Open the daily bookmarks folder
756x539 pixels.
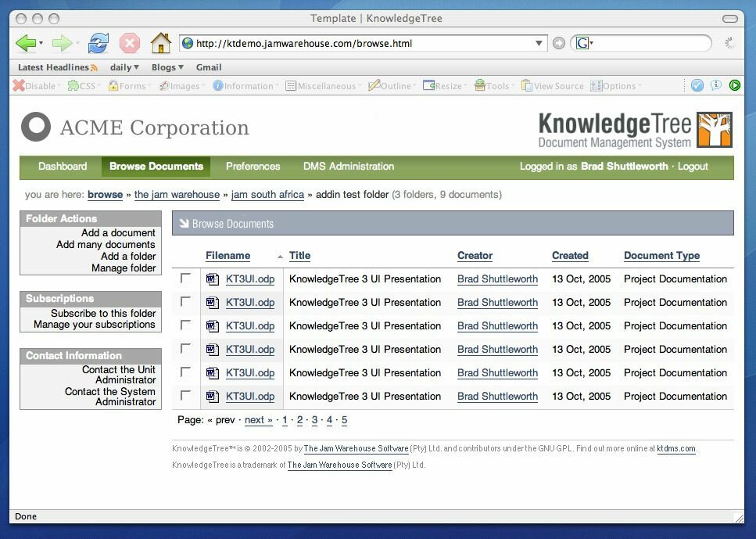pos(124,67)
